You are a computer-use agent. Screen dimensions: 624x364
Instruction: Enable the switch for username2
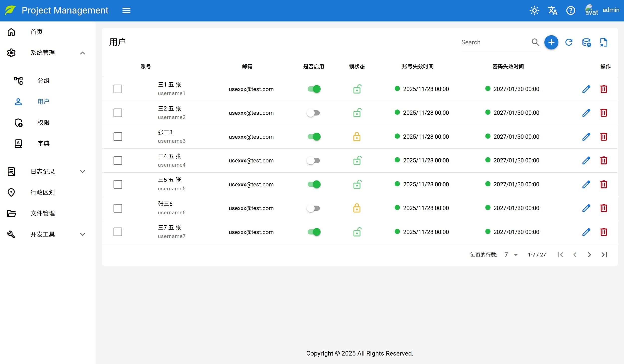pyautogui.click(x=313, y=113)
